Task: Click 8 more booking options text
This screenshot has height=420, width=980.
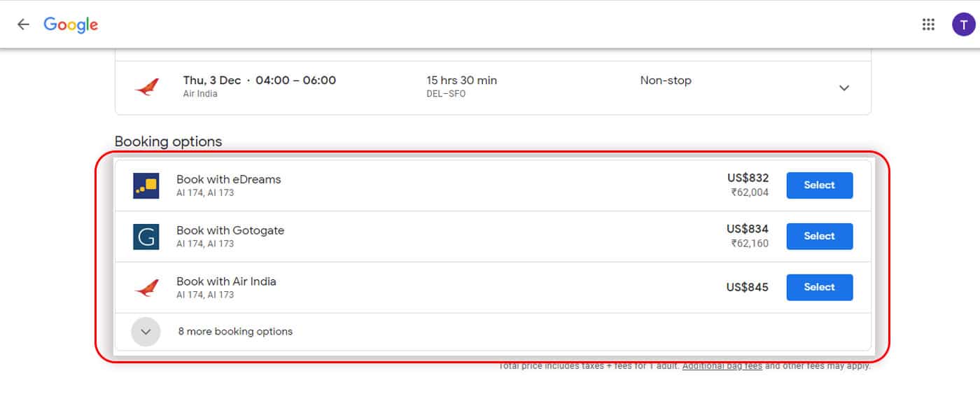Action: click(x=235, y=332)
